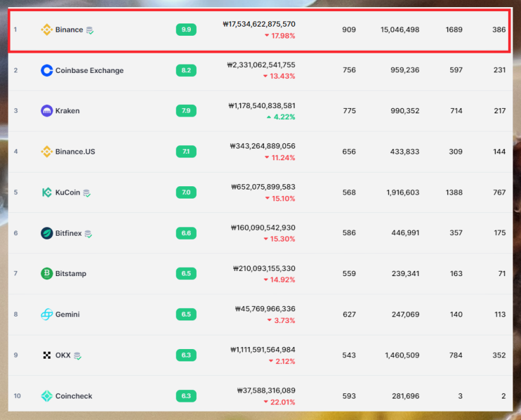
Task: Click the 2.12% change for OKX
Action: 282,361
